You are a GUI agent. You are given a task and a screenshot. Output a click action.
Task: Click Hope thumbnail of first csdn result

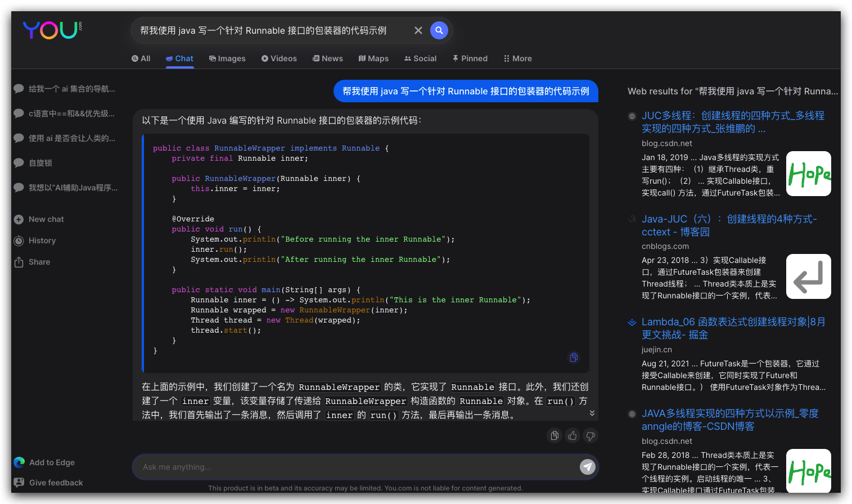809,174
